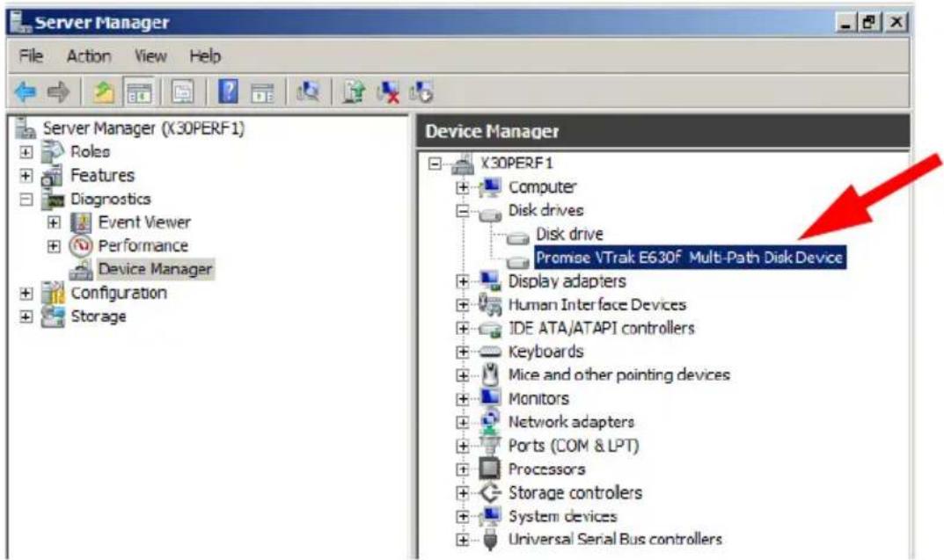944x560 pixels.
Task: Expand the Configuration node
Action: (x=26, y=293)
